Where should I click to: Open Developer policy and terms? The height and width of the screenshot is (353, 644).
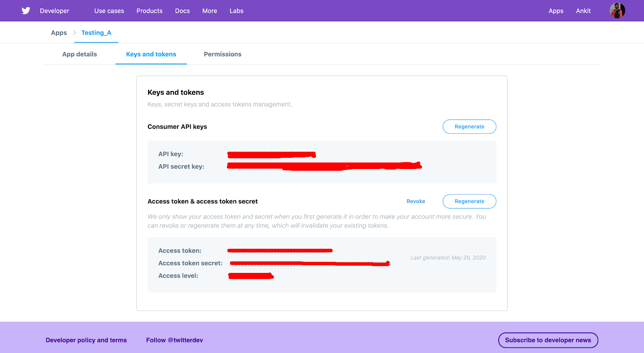coord(86,340)
